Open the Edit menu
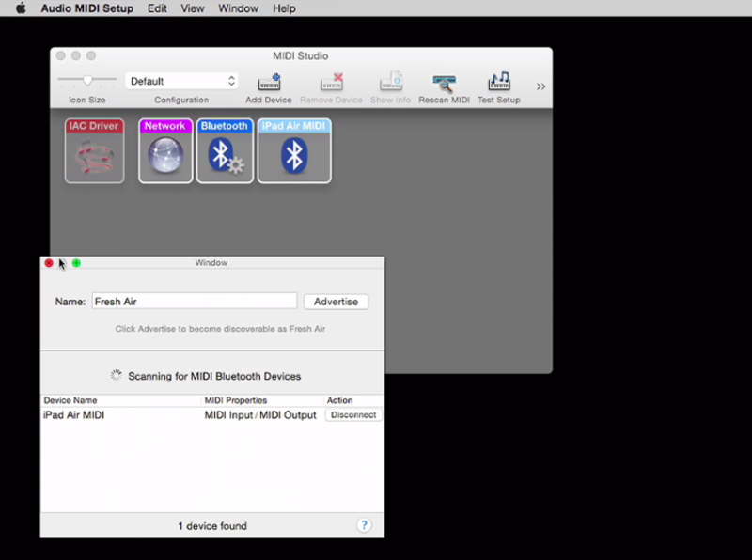The height and width of the screenshot is (560, 752). pos(157,8)
